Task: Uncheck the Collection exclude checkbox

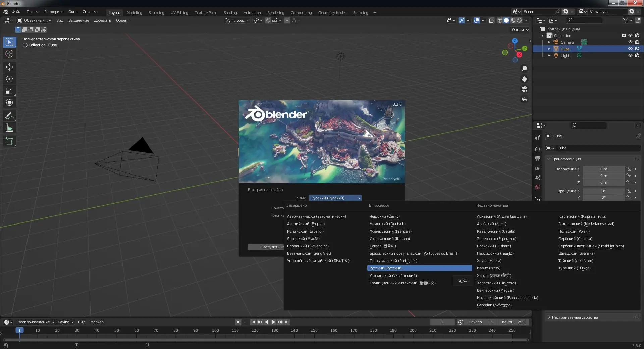Action: coord(624,35)
